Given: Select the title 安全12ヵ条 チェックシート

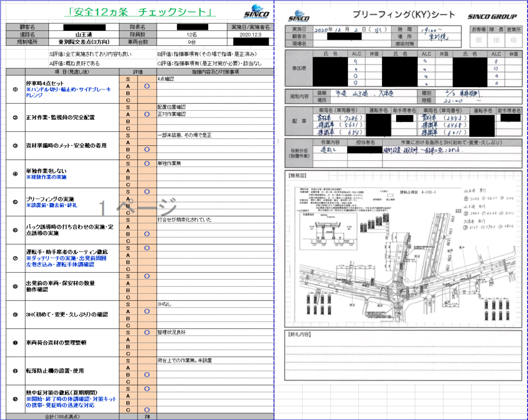Looking at the screenshot, I should tap(140, 12).
